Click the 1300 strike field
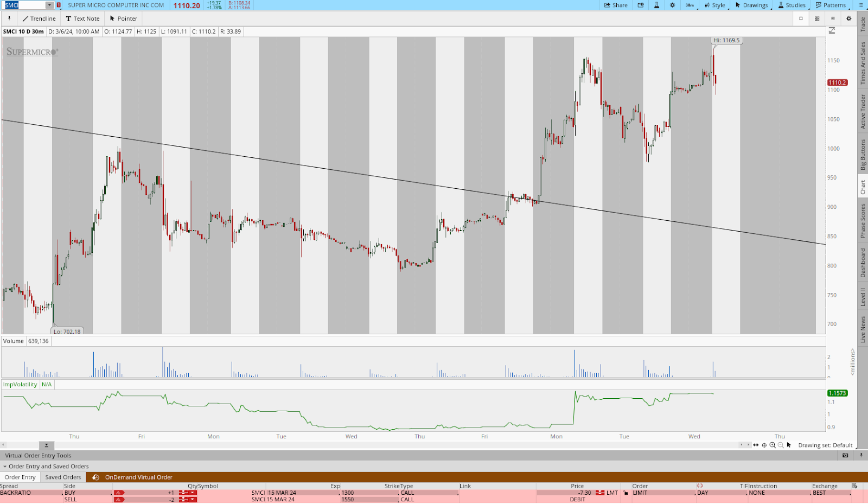 click(369, 493)
